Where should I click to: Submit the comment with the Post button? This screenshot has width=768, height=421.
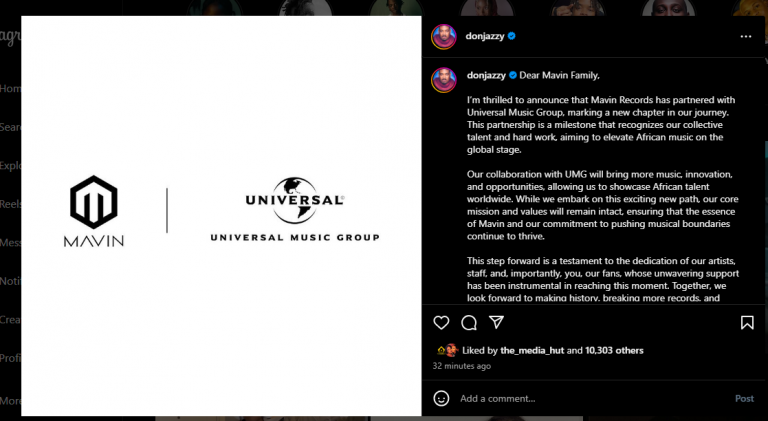pos(744,398)
